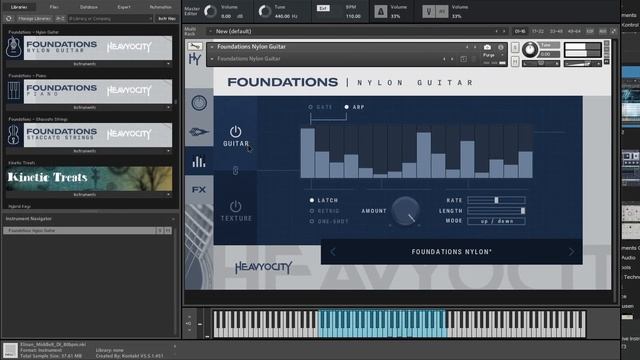Open the MODE up / down dropdown
This screenshot has width=640, height=360.
coord(496,221)
